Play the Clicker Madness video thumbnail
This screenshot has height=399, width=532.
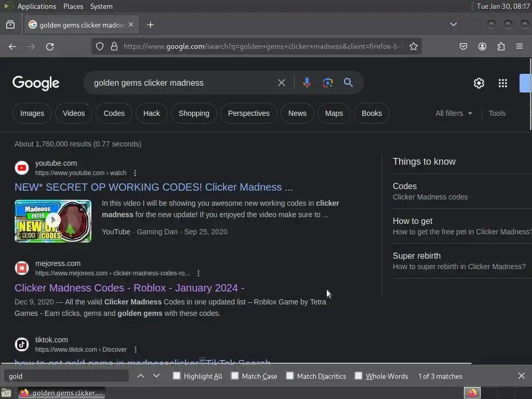pos(53,221)
